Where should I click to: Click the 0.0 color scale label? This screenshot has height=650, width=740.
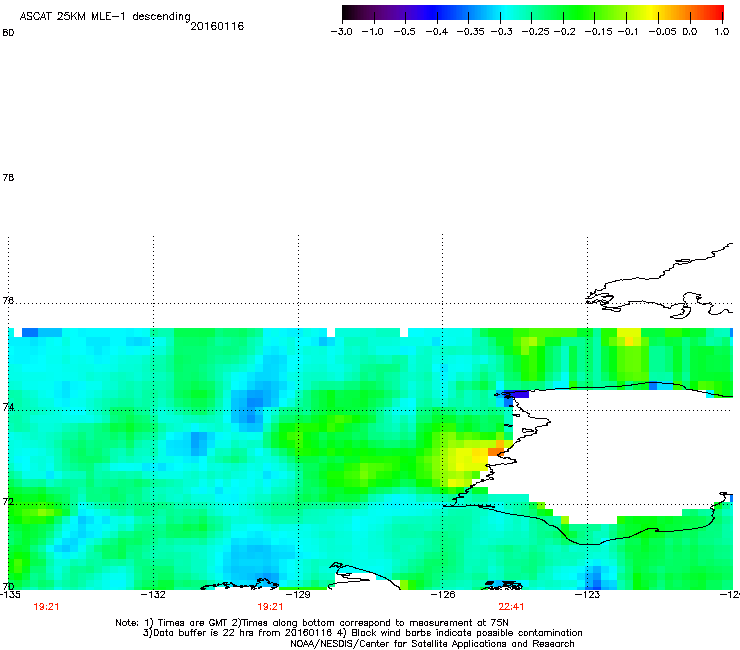[x=690, y=32]
